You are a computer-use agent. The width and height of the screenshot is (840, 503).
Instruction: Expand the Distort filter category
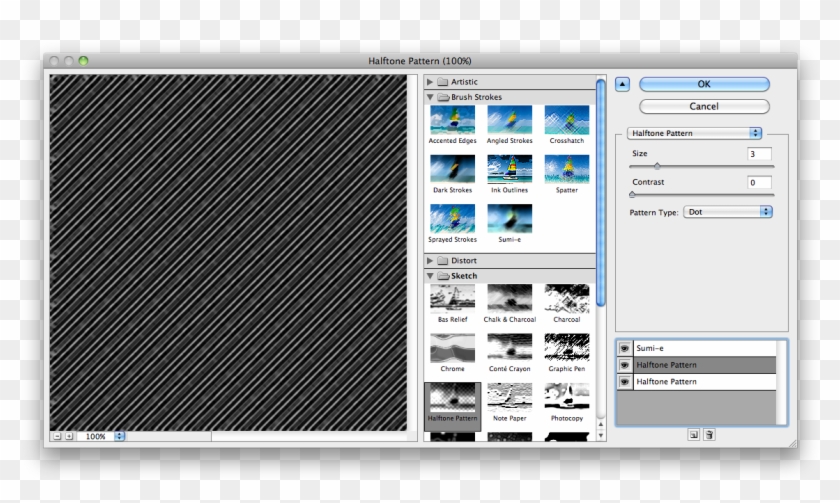[x=430, y=260]
